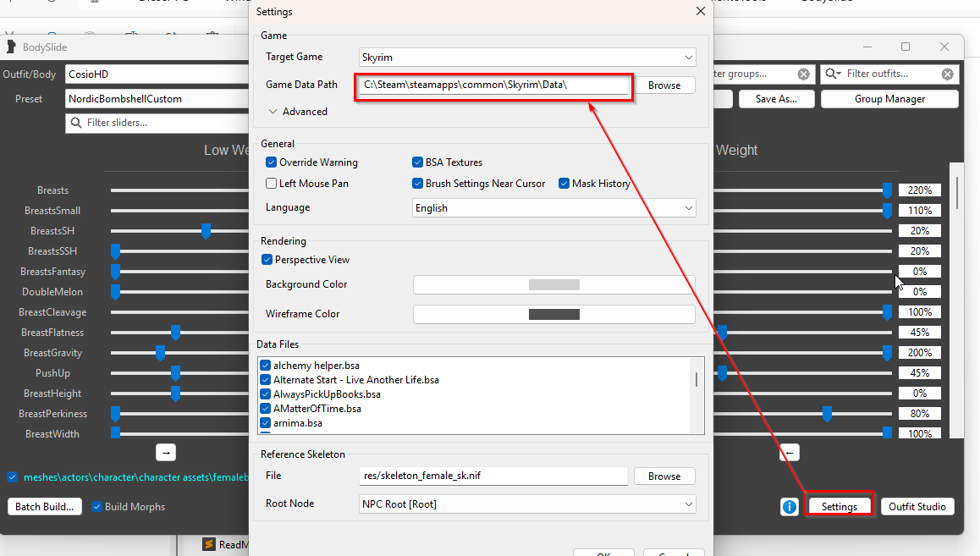The height and width of the screenshot is (556, 980).
Task: Uncheck AlwaysPickUpBooks.bsa
Action: [x=265, y=394]
